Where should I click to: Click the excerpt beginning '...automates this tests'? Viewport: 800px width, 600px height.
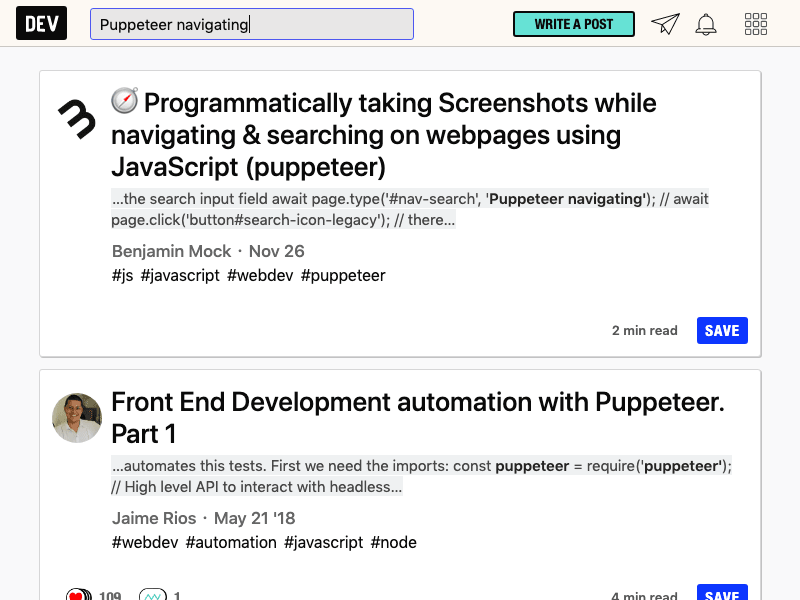[x=421, y=476]
